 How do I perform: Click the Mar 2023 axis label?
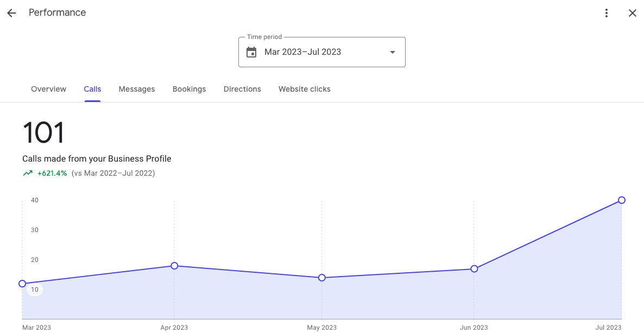click(36, 327)
